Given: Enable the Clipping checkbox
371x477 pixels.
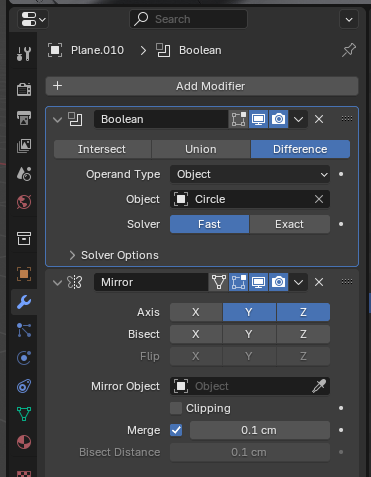Looking at the screenshot, I should click(x=176, y=408).
